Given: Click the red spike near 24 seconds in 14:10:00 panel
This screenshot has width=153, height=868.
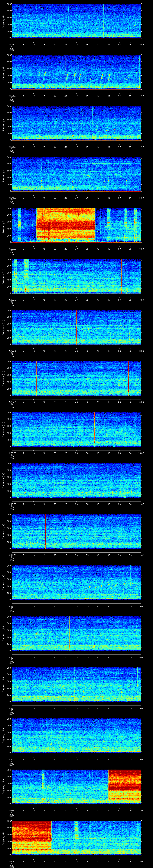Looking at the screenshot, I should (x=64, y=480).
